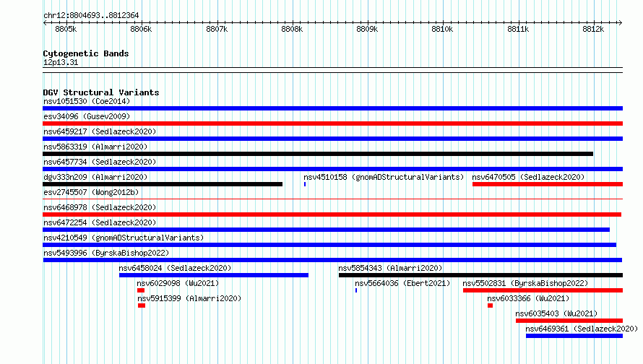This screenshot has width=643, height=364.
Task: Click nsv5664036 (Ebert2021) label
Action: [402, 283]
